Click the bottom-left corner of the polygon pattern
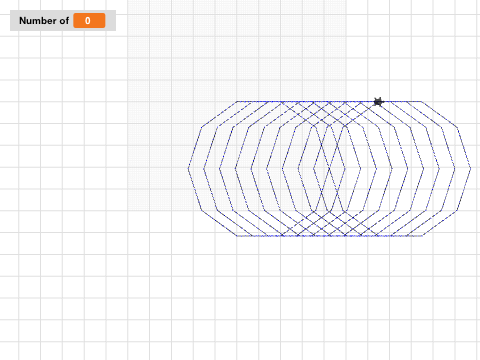 [x=237, y=236]
